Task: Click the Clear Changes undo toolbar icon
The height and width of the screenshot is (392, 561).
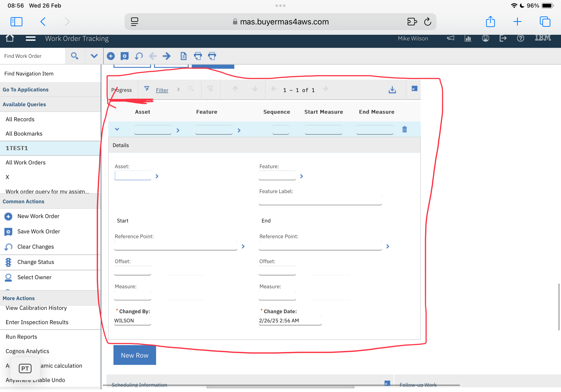Action: [139, 56]
